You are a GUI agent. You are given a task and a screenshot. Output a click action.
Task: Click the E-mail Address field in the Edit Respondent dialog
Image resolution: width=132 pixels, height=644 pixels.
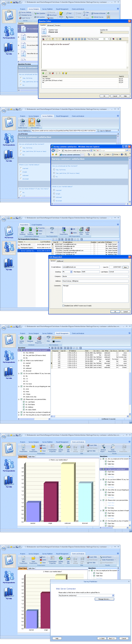point(81,267)
